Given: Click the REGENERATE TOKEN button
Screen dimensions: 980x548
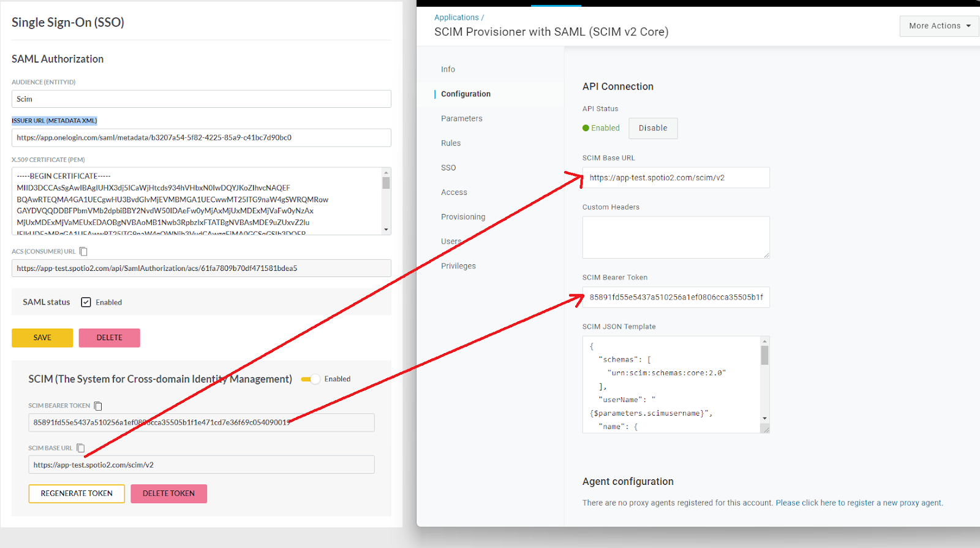Looking at the screenshot, I should pos(77,493).
